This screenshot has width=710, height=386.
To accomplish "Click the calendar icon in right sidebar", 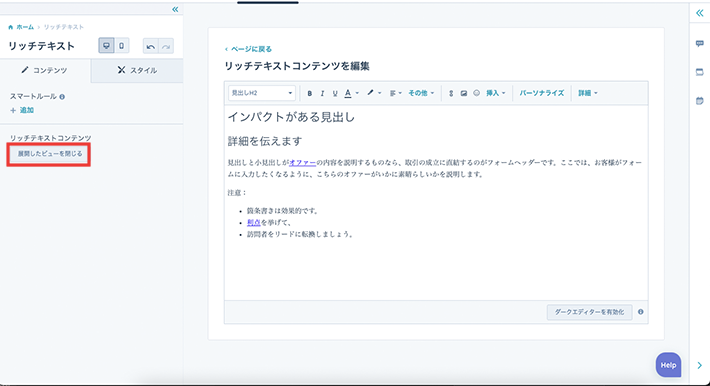I will 700,101.
